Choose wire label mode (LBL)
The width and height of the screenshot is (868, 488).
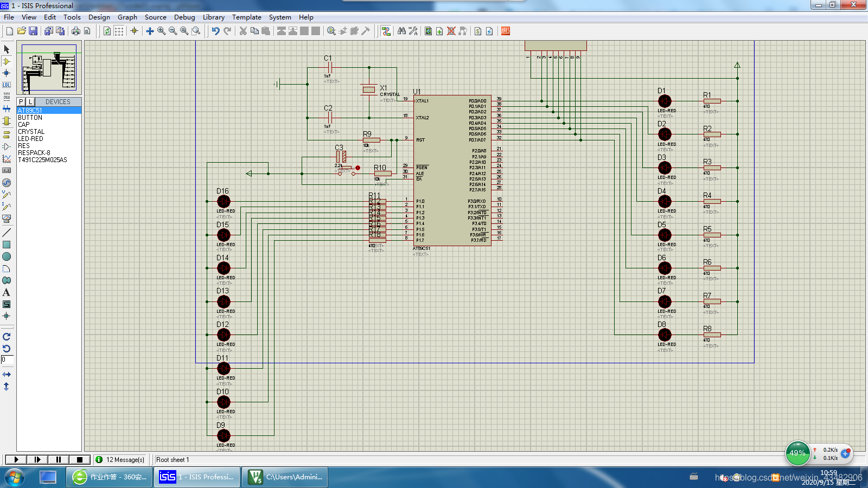tap(7, 85)
